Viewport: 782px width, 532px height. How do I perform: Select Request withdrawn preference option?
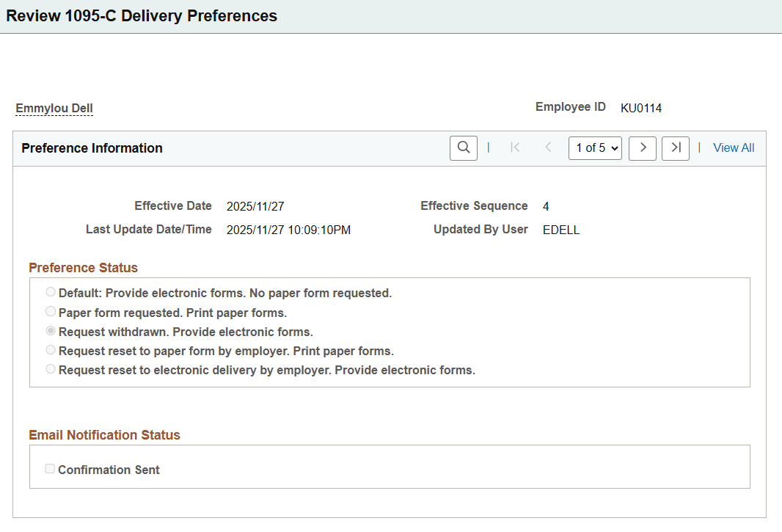click(50, 330)
